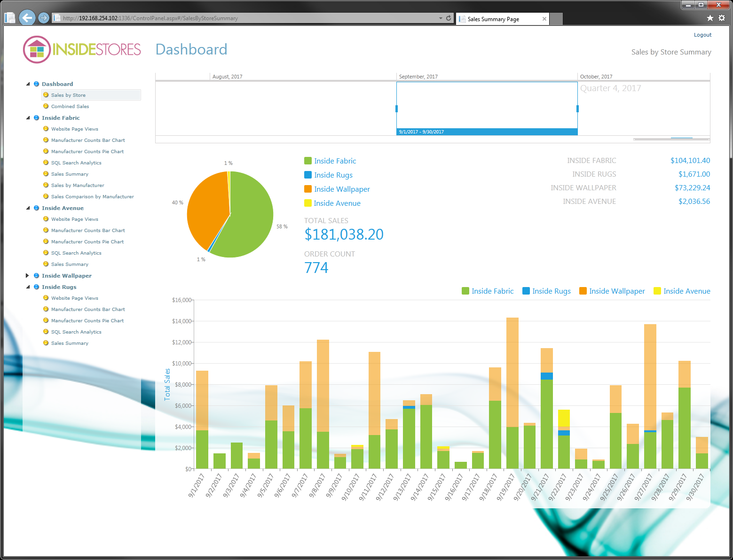This screenshot has height=560, width=733.
Task: Toggle Inside Wallpaper orange swatch in pie legend
Action: click(308, 189)
